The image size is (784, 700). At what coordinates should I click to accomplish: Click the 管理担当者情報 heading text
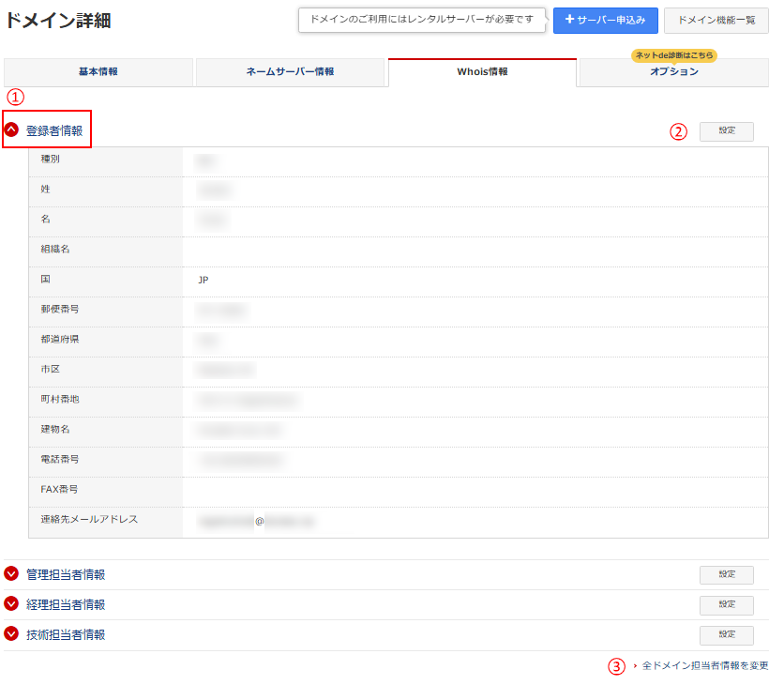[x=66, y=574]
